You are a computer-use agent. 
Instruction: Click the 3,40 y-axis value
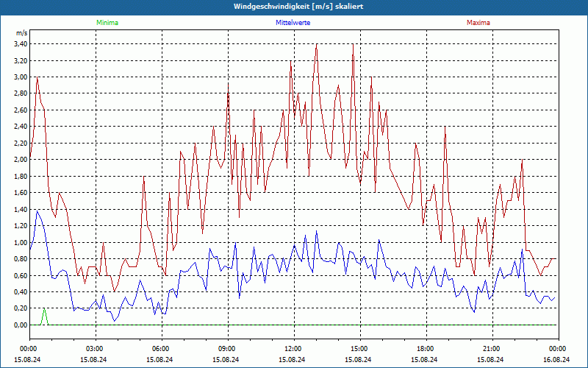point(21,44)
